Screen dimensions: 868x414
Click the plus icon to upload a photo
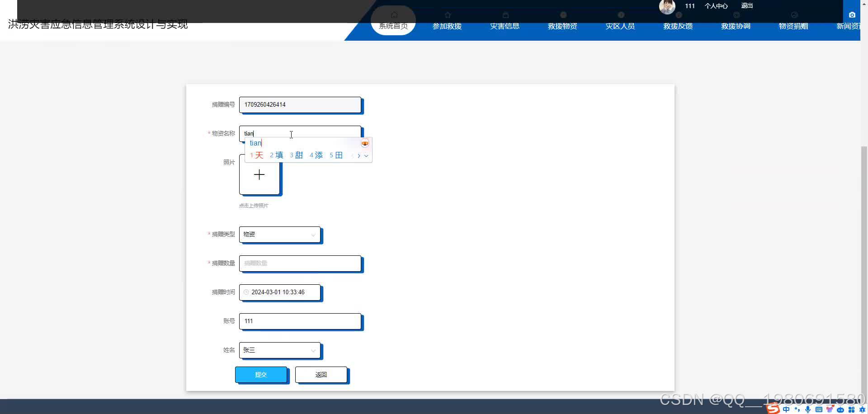coord(259,174)
